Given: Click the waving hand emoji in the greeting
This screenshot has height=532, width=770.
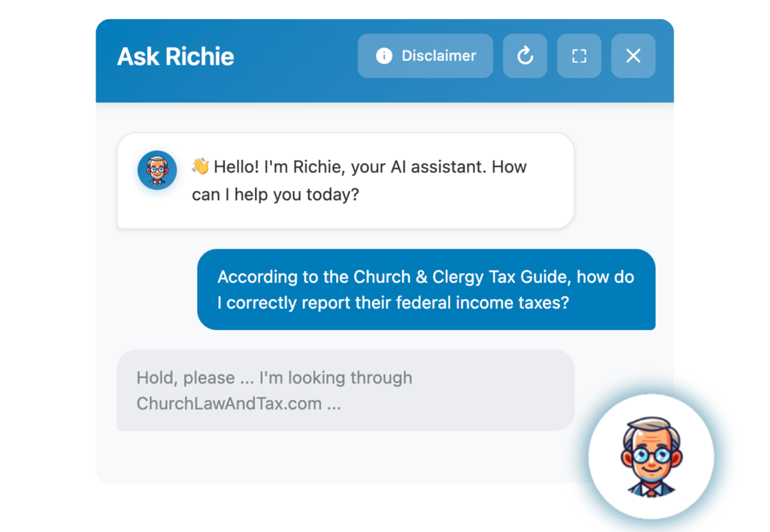Looking at the screenshot, I should point(201,165).
